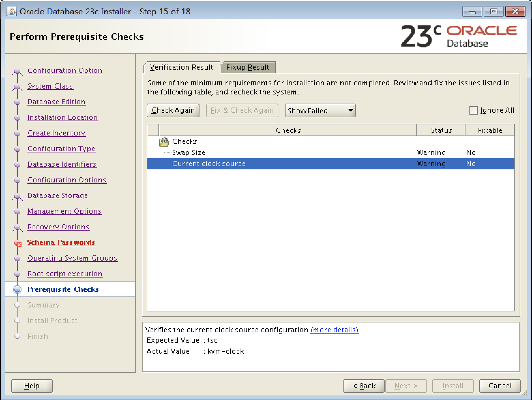Go to the Installation Location step
This screenshot has height=400, width=532.
click(x=63, y=118)
